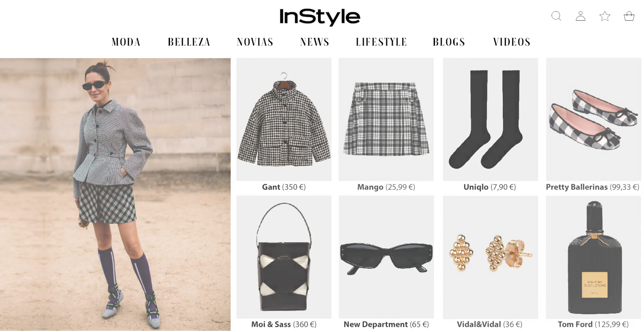Screen dimensions: 644x332
Task: Open the Vidal&Vidal (36 €) link
Action: [490, 325]
